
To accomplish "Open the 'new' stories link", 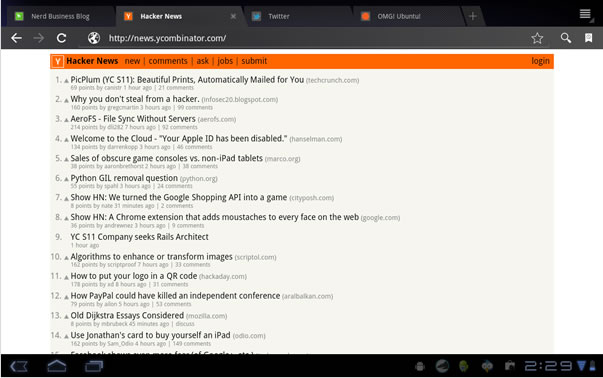I will 132,61.
